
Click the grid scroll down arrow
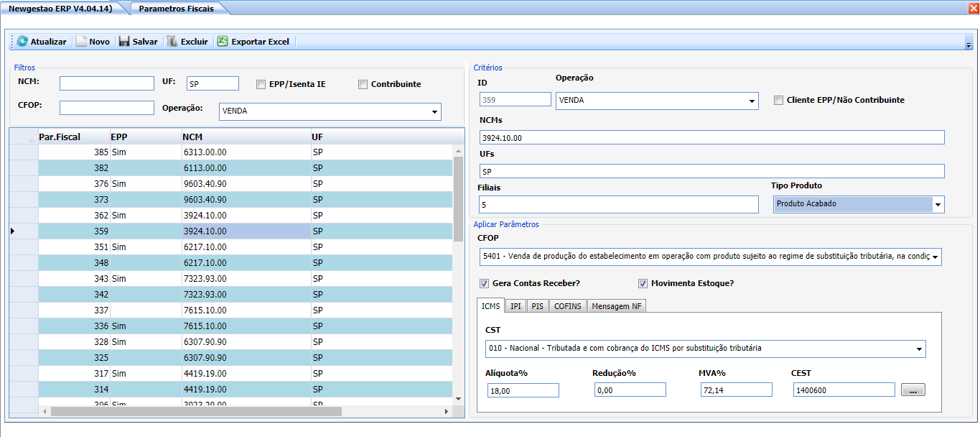[x=459, y=397]
